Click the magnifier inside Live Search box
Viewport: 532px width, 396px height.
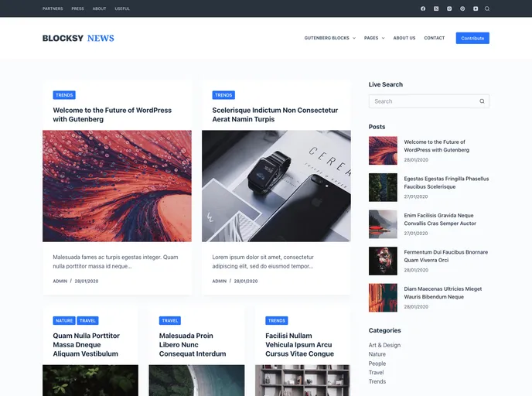pos(482,101)
